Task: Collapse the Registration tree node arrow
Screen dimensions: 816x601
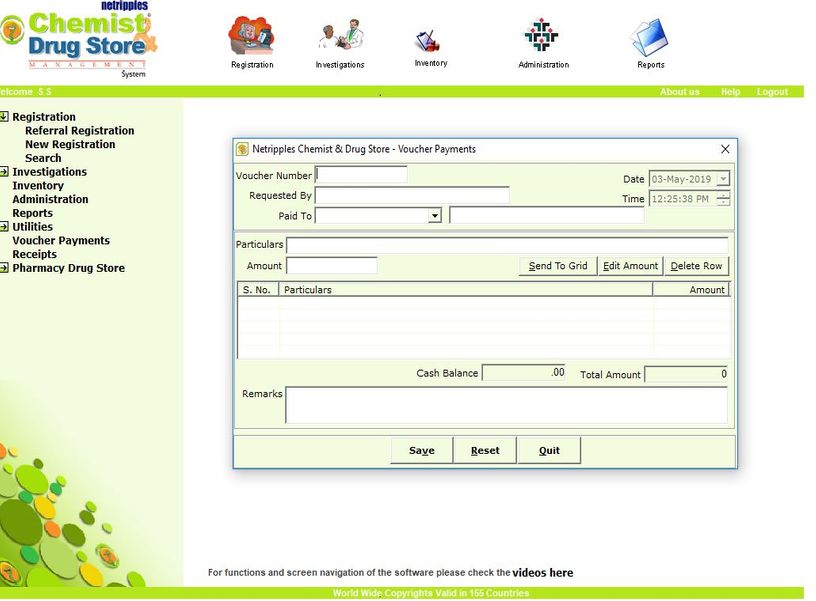Action: 4,117
